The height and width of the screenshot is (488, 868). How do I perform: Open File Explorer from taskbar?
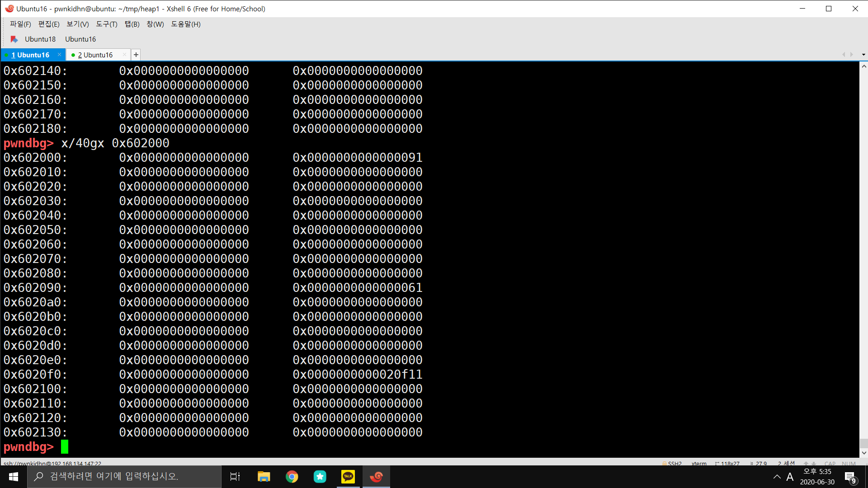coord(264,477)
